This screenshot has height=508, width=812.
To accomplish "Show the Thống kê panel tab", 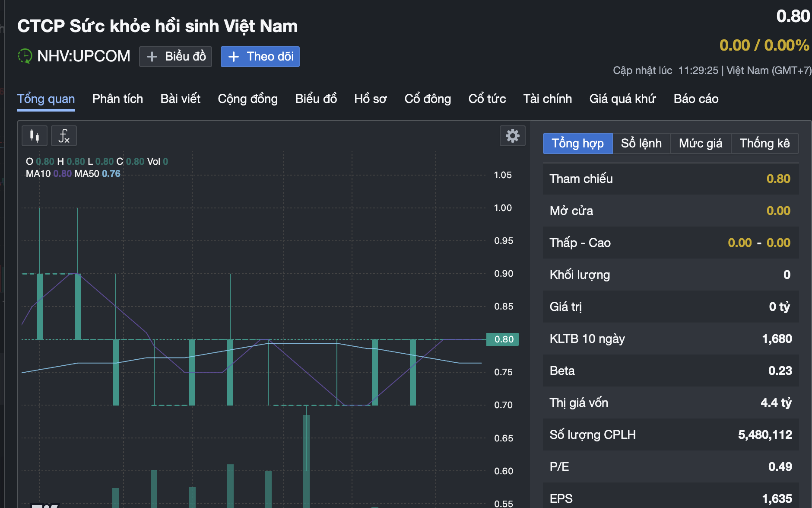I will point(764,143).
